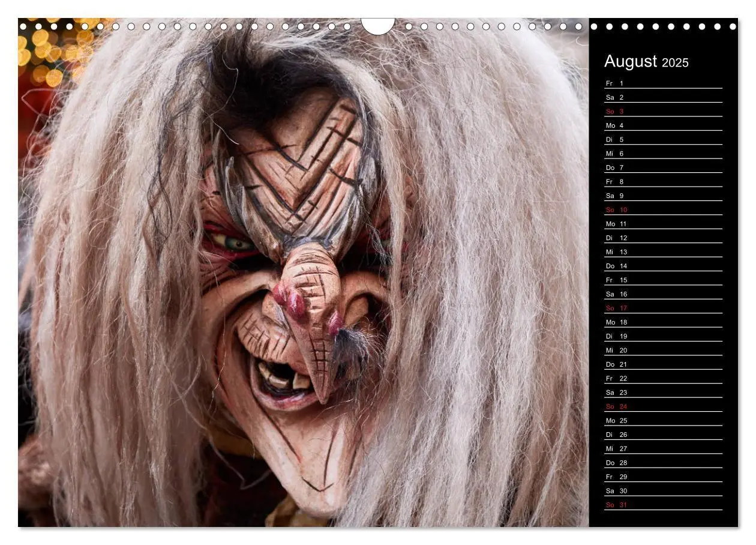This screenshot has height=545, width=756.
Task: Select the date row 'Sa 16'
Action: tap(663, 294)
